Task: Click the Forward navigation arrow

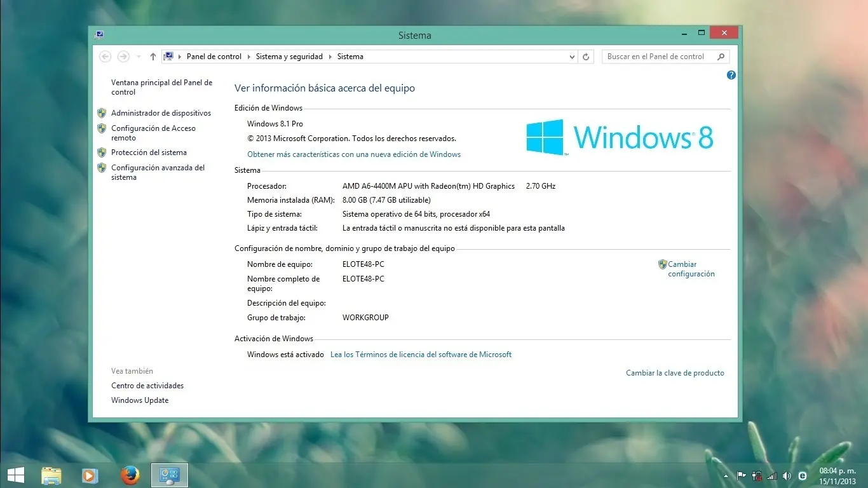Action: pyautogui.click(x=123, y=57)
